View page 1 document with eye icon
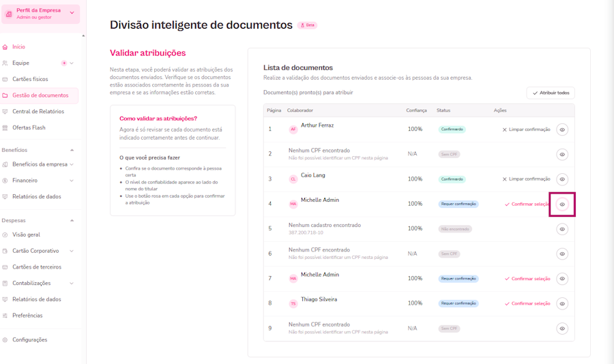The image size is (614, 364). coord(562,130)
